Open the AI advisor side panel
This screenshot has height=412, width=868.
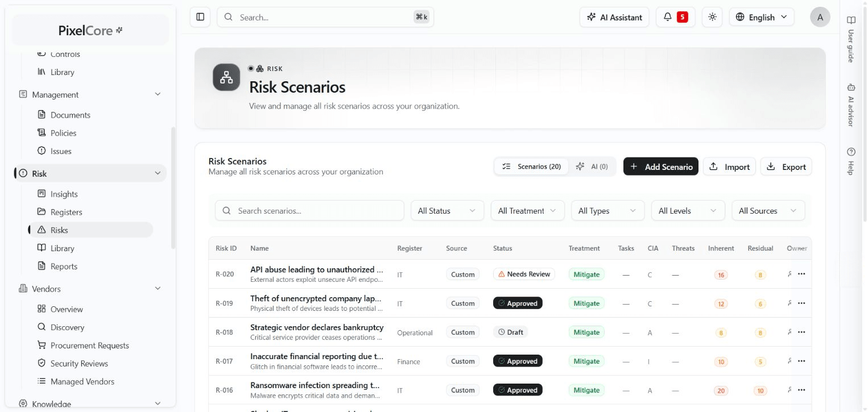851,105
